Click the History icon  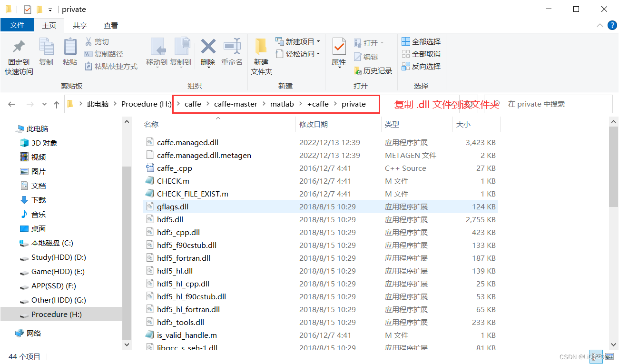[x=358, y=71]
